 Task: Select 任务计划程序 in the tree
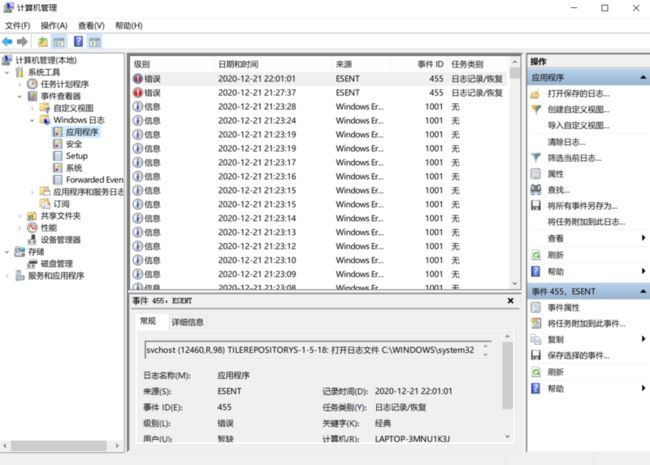pyautogui.click(x=64, y=84)
